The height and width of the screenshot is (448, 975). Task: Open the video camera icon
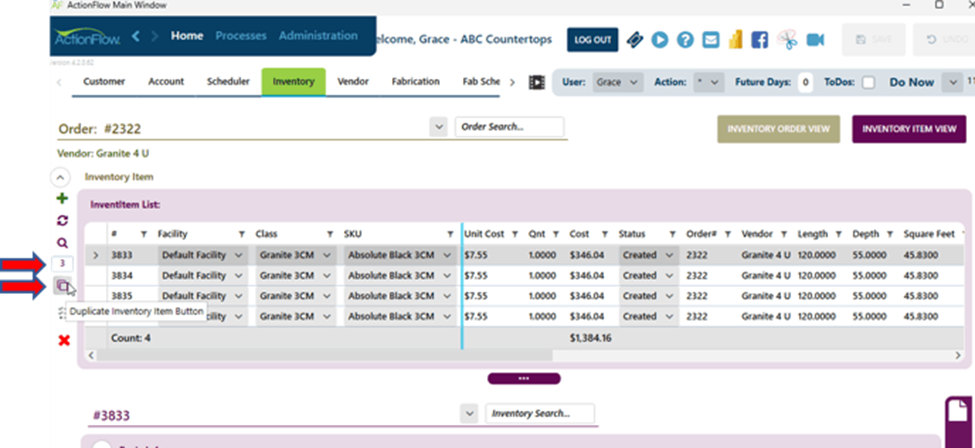815,40
